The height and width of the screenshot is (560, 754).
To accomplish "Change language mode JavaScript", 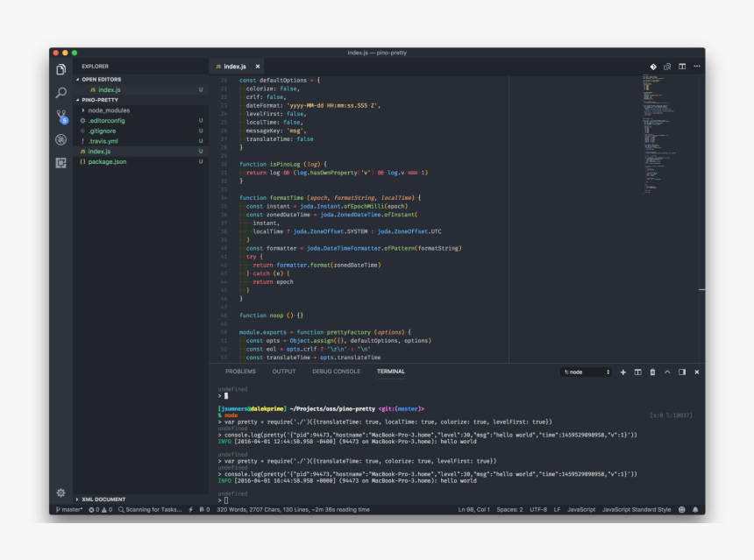I will tap(581, 509).
